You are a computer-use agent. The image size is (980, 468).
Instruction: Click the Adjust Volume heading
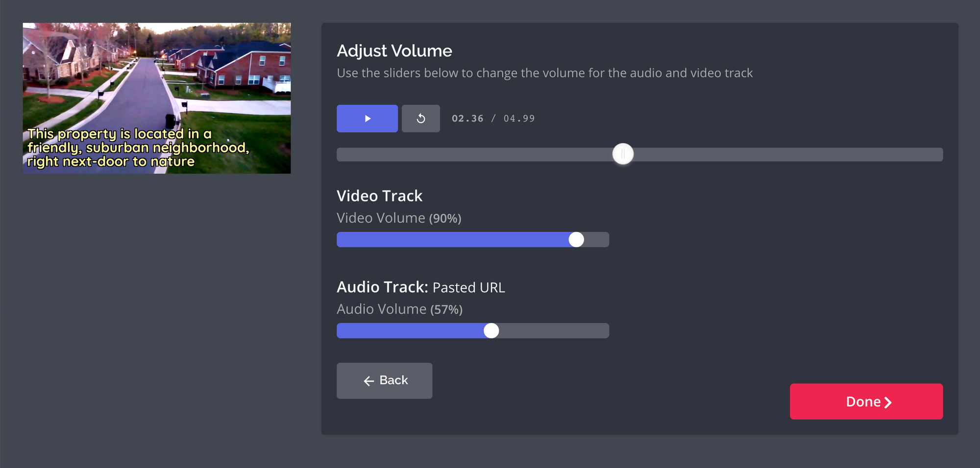coord(394,51)
